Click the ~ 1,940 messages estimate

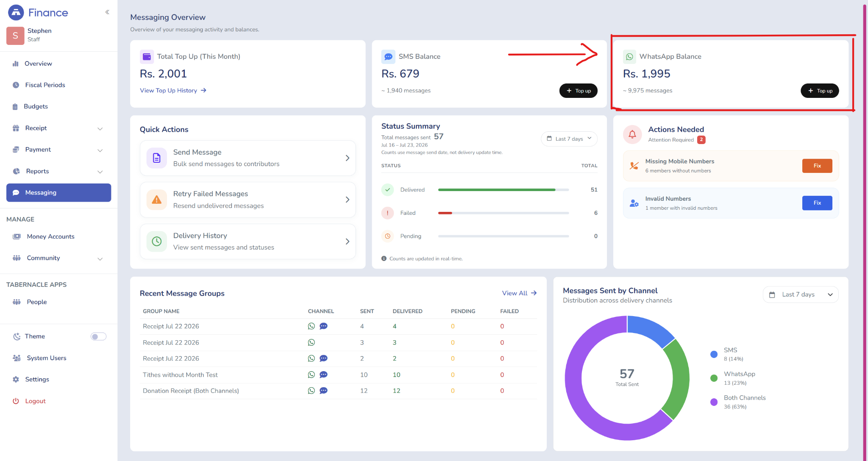[406, 90]
